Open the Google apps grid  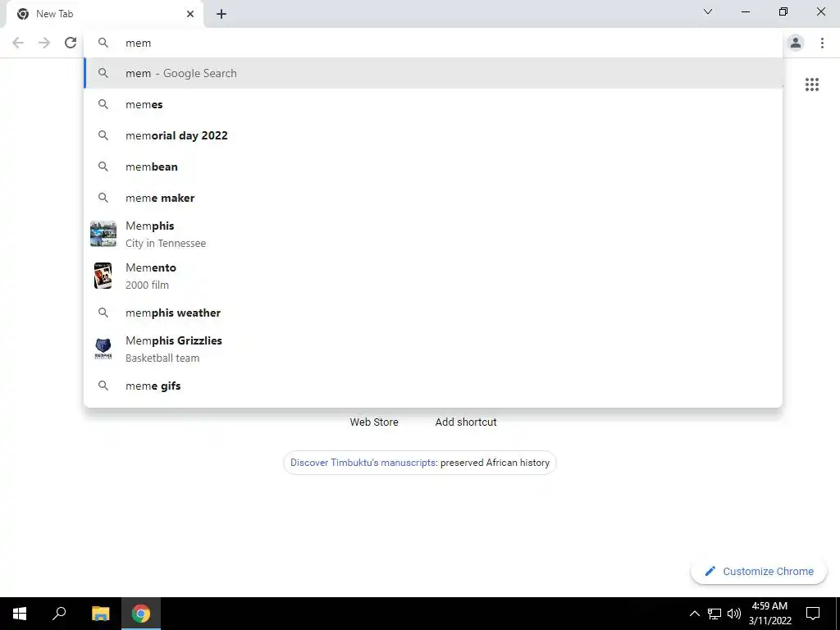click(x=812, y=84)
